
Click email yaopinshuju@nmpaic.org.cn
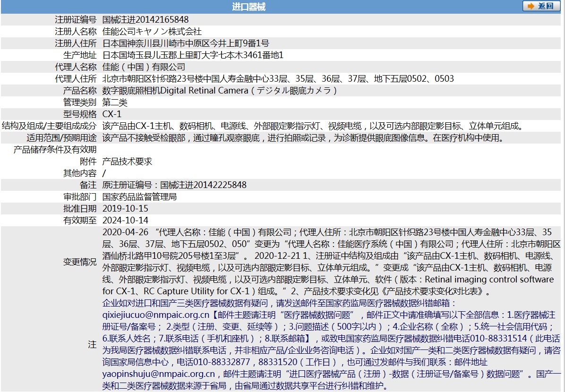[x=159, y=374]
